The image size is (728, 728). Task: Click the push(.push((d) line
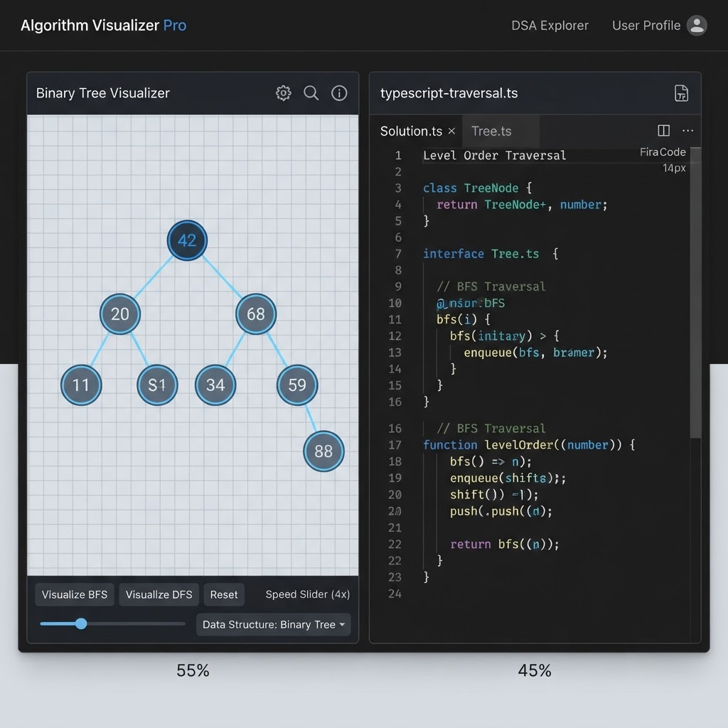(x=501, y=510)
